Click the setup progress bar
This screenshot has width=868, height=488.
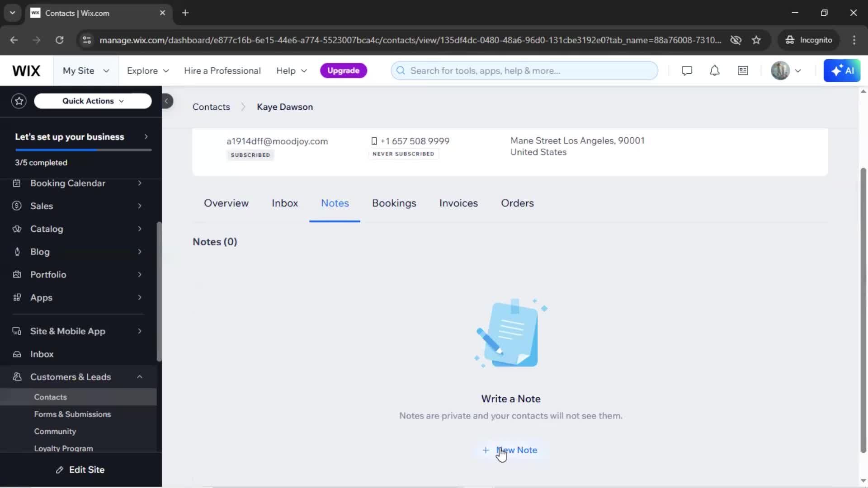(x=83, y=150)
